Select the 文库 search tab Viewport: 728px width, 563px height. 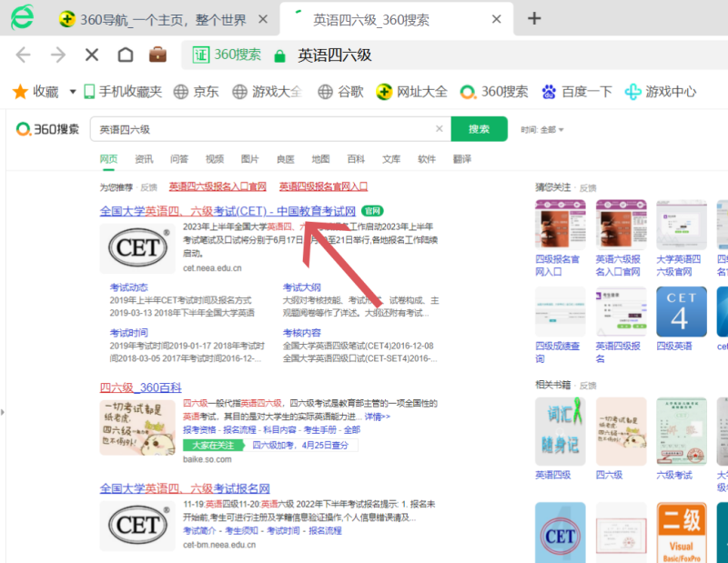click(391, 159)
